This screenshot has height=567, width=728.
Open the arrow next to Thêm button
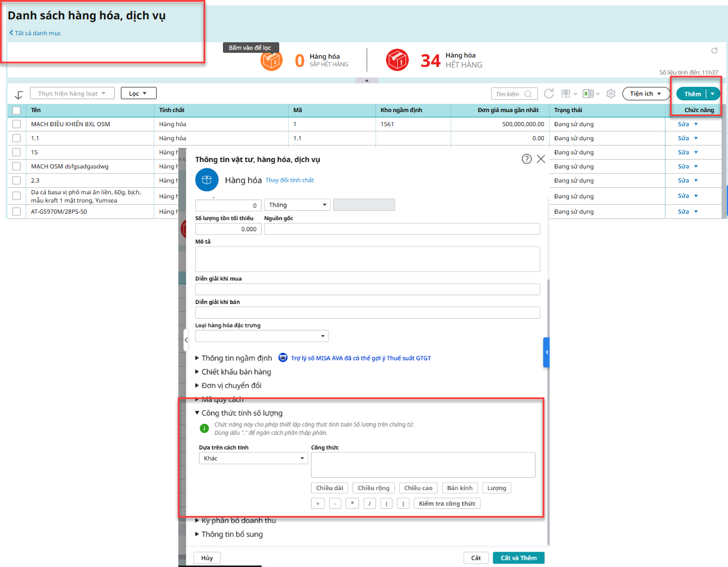713,94
